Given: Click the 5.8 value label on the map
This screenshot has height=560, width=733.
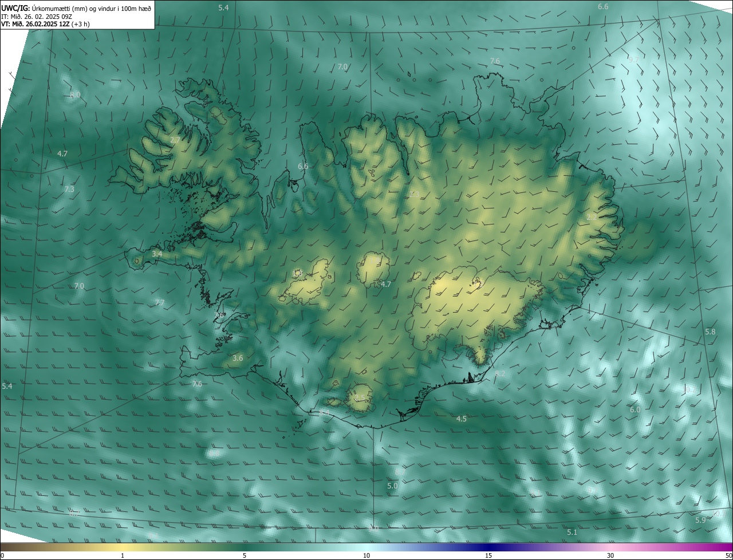Looking at the screenshot, I should (x=710, y=332).
